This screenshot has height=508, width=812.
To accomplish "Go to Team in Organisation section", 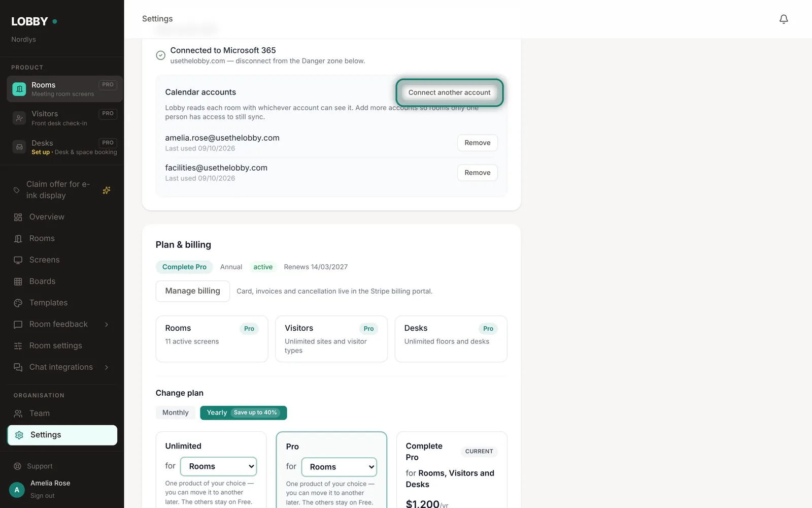I will tap(62, 414).
